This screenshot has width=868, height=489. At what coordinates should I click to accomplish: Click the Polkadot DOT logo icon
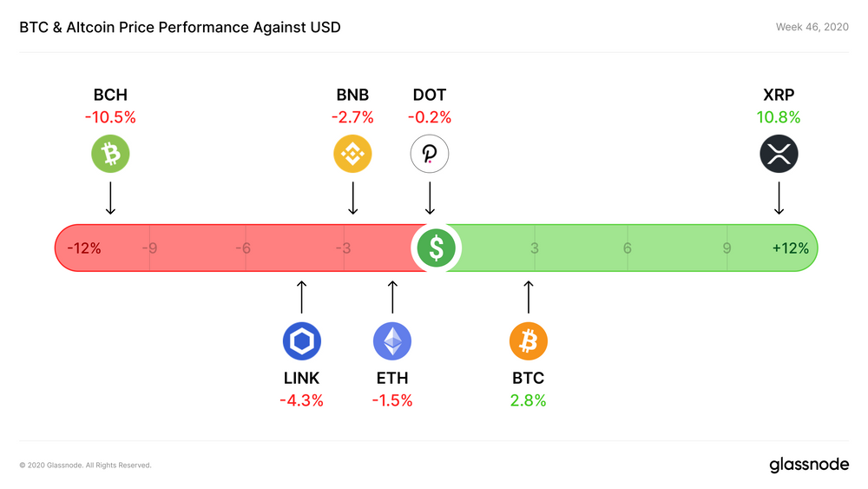[430, 154]
